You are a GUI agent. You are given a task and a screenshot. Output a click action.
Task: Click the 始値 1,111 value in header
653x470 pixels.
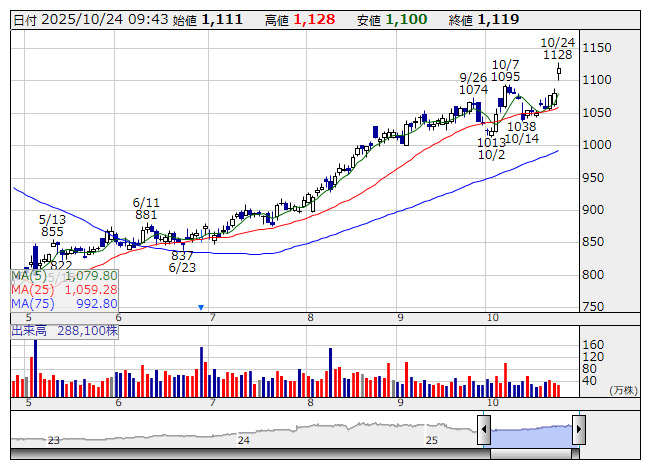(207, 20)
